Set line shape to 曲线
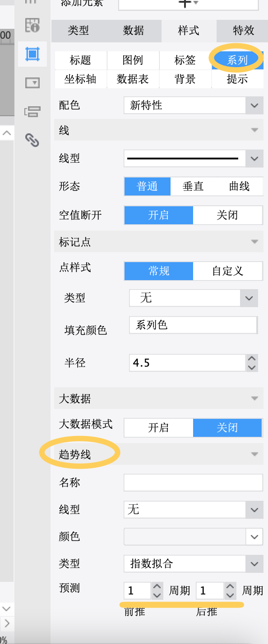268x644 pixels. (x=240, y=186)
